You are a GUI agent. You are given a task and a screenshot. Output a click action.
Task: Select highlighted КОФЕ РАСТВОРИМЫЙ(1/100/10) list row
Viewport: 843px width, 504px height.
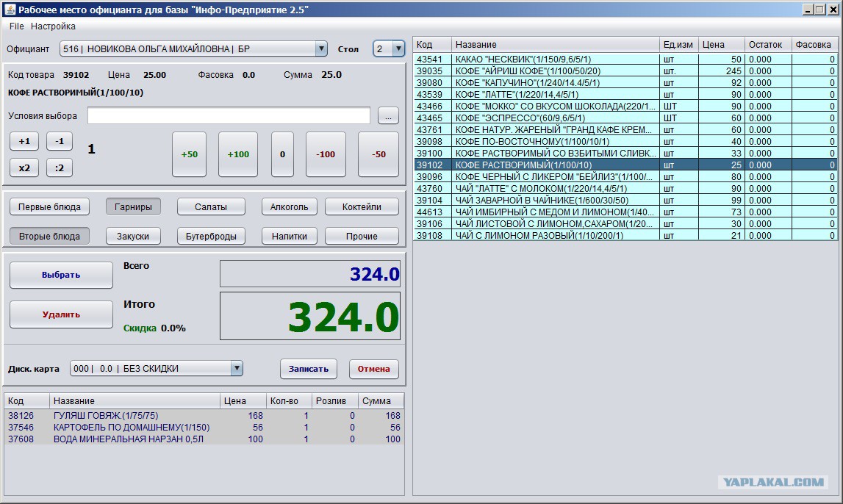click(x=625, y=165)
